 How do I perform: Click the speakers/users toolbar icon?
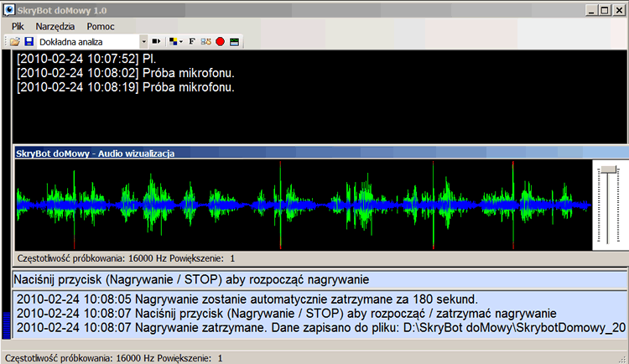205,41
